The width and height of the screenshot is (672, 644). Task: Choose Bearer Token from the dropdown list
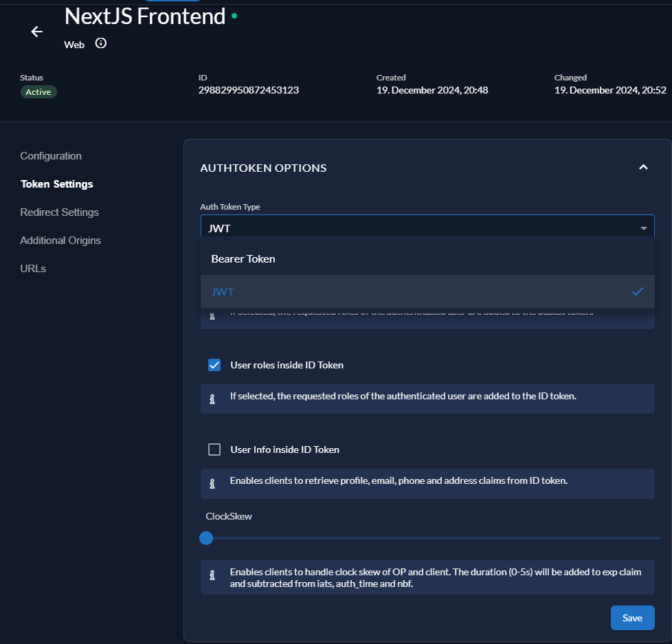tap(427, 258)
